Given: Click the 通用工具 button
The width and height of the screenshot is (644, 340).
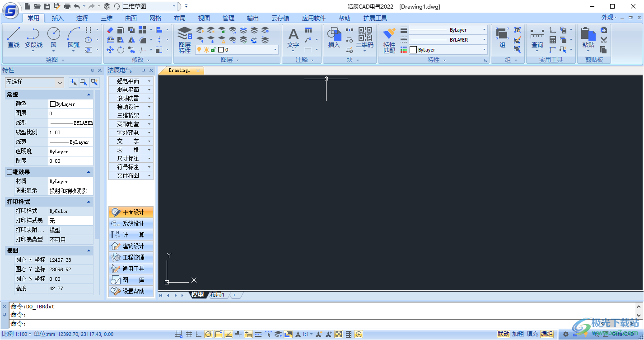Looking at the screenshot, I should (131, 269).
